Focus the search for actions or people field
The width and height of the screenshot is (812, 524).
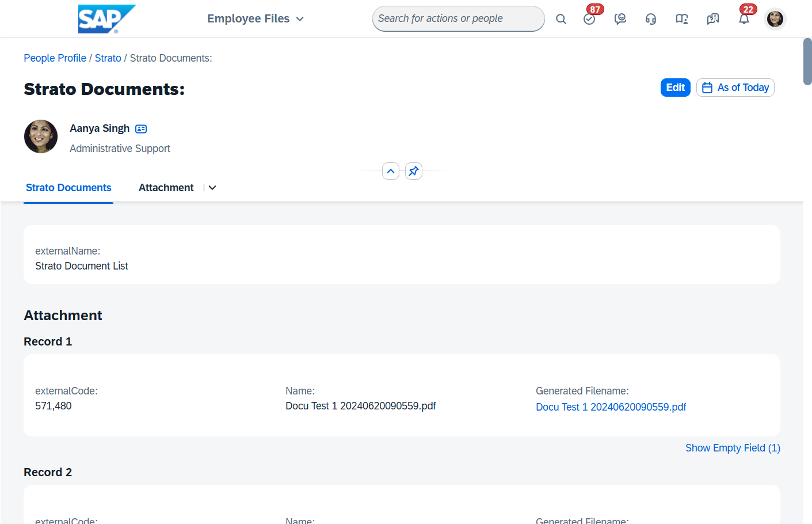[x=458, y=19]
